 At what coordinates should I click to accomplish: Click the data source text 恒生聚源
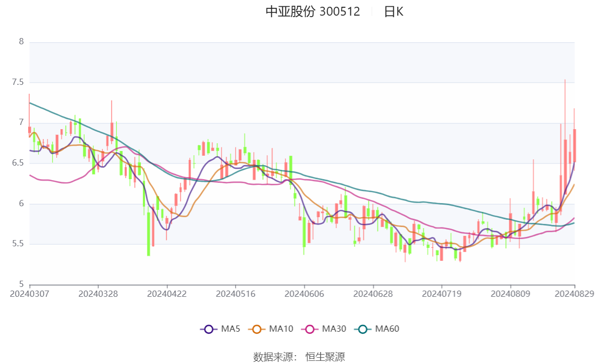point(325,357)
